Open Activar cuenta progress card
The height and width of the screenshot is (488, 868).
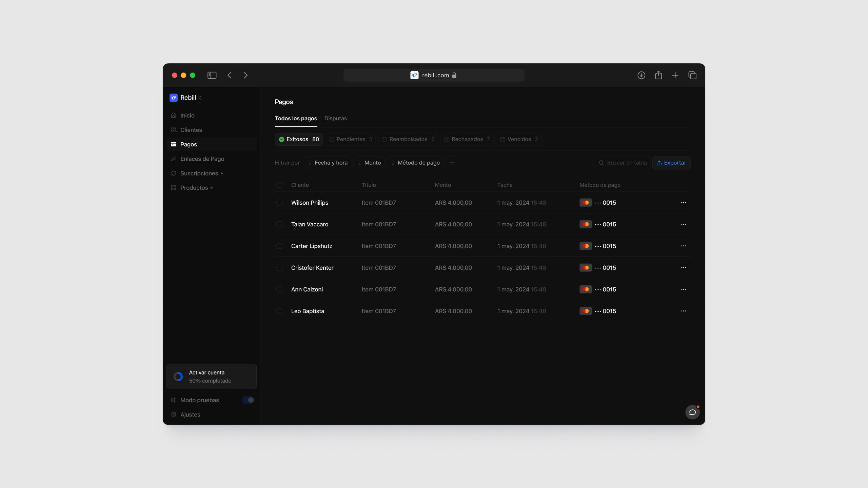click(211, 377)
